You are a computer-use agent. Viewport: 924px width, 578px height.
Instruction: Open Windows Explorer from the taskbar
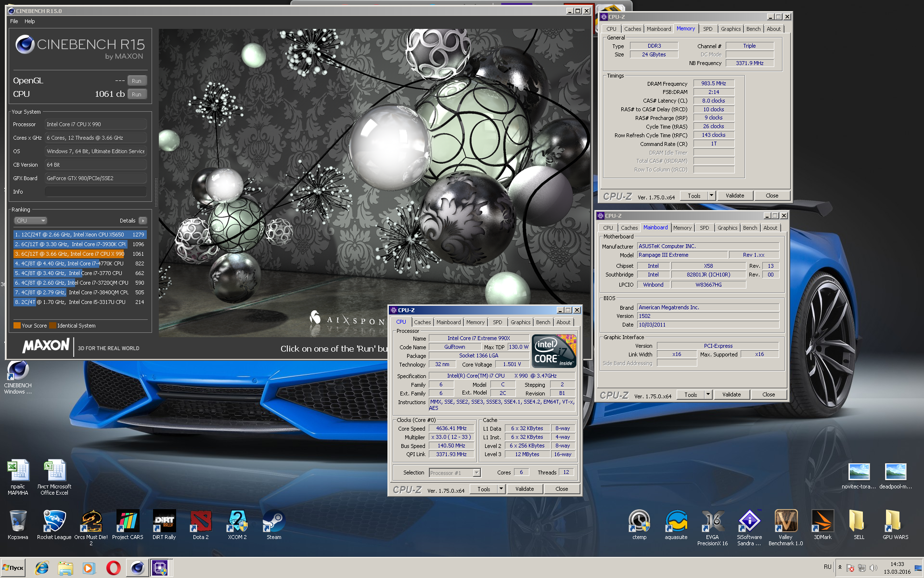coord(65,568)
